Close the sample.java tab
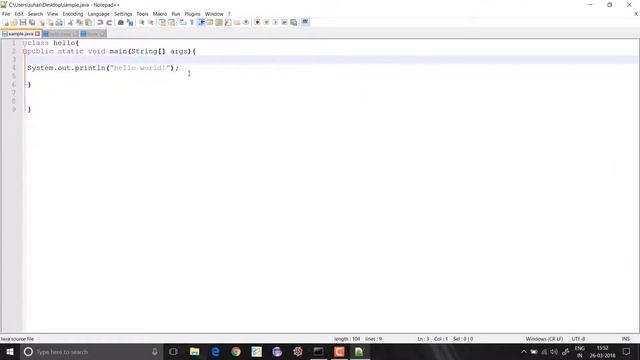 click(38, 34)
